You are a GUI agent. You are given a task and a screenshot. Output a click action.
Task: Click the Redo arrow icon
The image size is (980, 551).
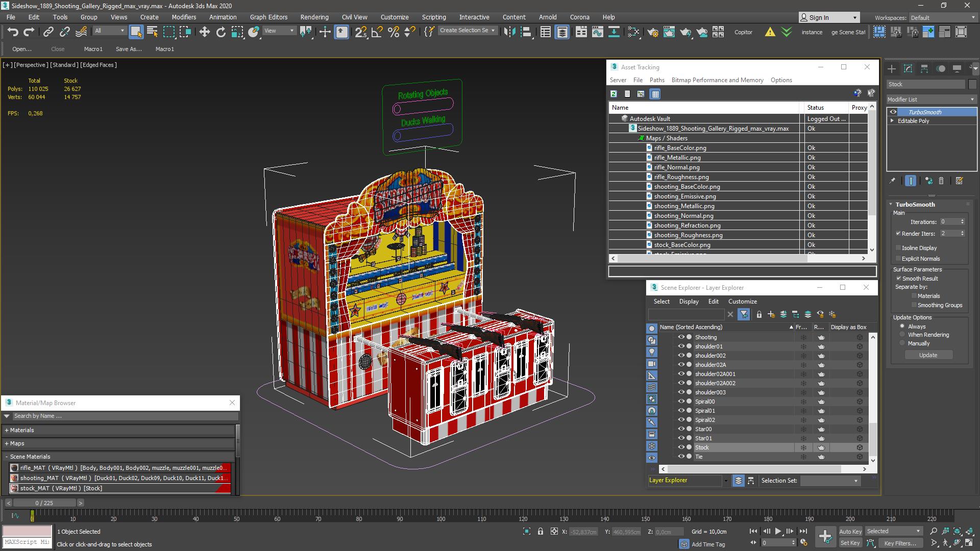[x=29, y=32]
